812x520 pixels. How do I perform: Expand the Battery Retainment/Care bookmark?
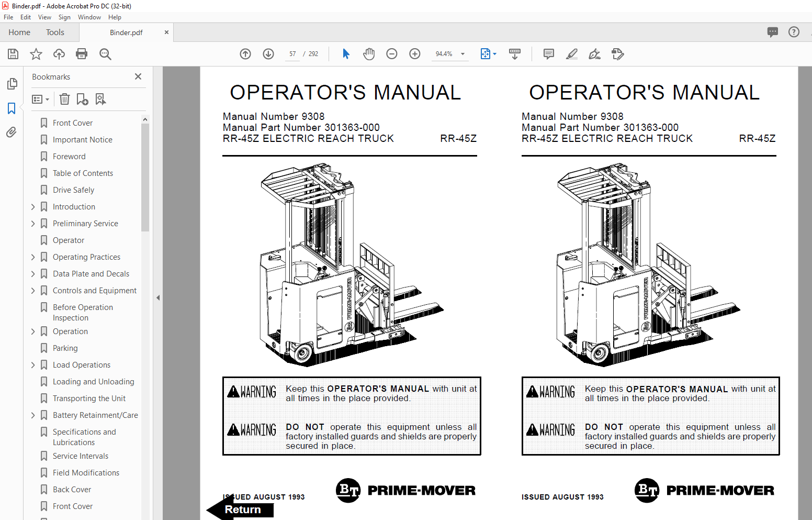33,415
